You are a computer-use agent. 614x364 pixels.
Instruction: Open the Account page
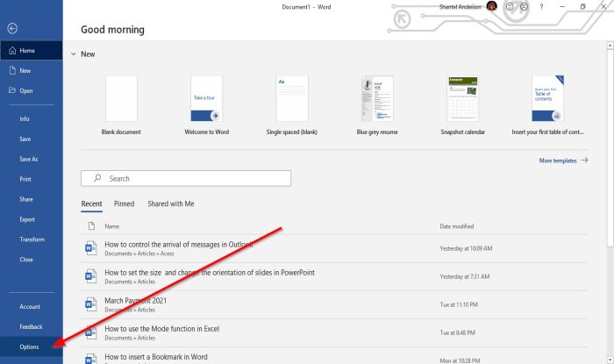(x=32, y=306)
